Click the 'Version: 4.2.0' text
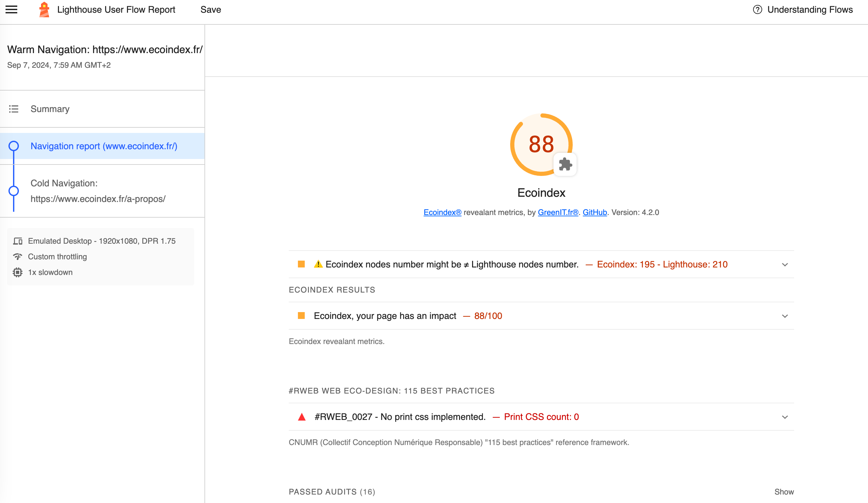This screenshot has width=868, height=503. 635,212
